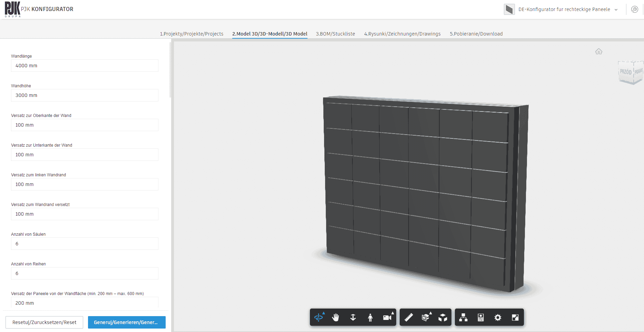Viewport: 644px width, 332px height.
Task: Open the Properties panel icon
Action: point(480,317)
